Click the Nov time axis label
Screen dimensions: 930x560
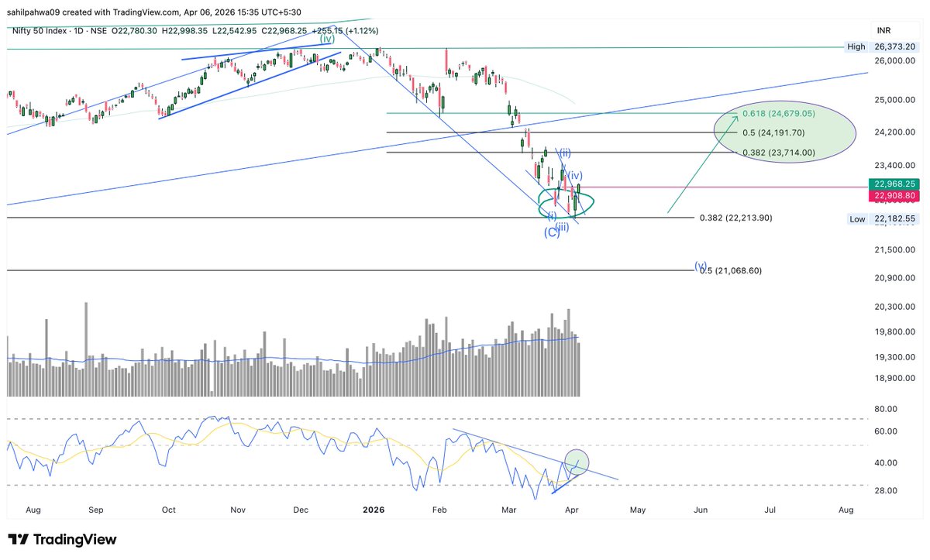pyautogui.click(x=238, y=510)
